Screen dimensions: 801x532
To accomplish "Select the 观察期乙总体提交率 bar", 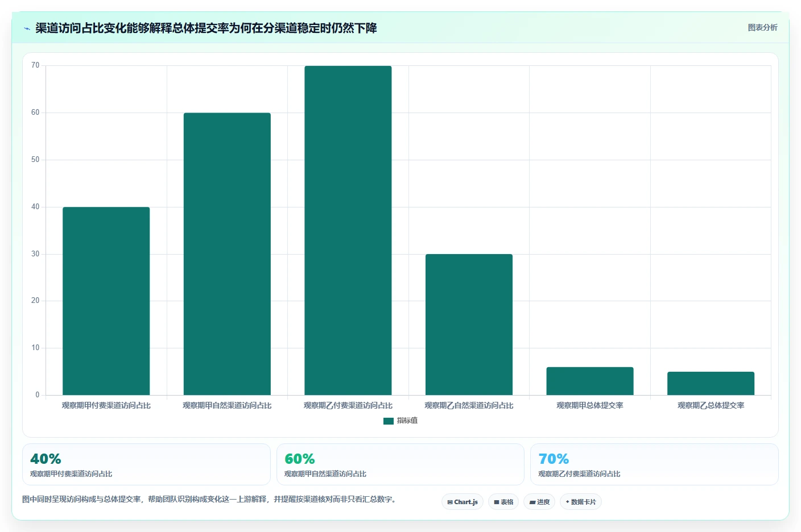I will (x=711, y=383).
